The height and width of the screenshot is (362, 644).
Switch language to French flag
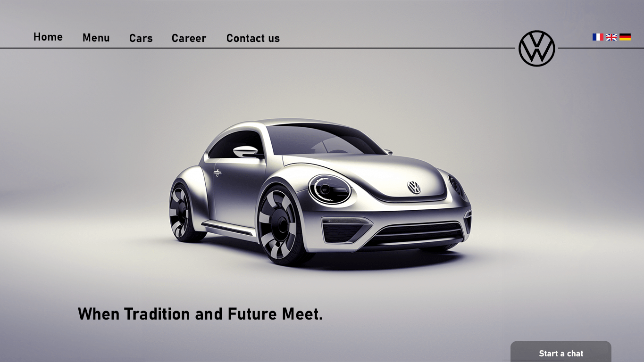click(x=598, y=37)
